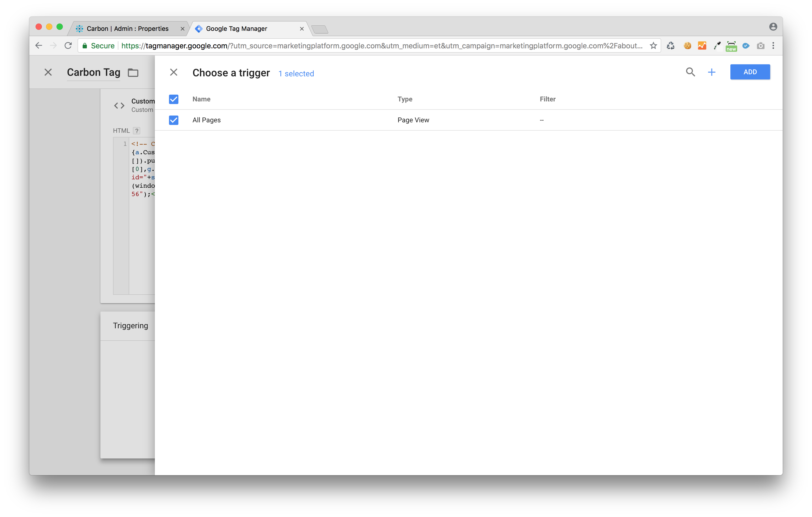812x517 pixels.
Task: Switch to Carbon Admin Properties tab
Action: point(127,29)
